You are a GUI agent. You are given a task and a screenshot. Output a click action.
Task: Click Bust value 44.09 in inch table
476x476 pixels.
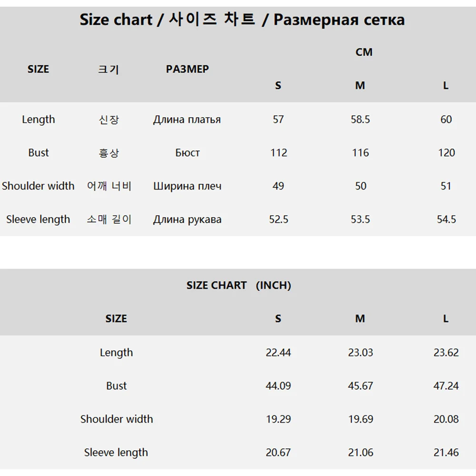coord(278,386)
